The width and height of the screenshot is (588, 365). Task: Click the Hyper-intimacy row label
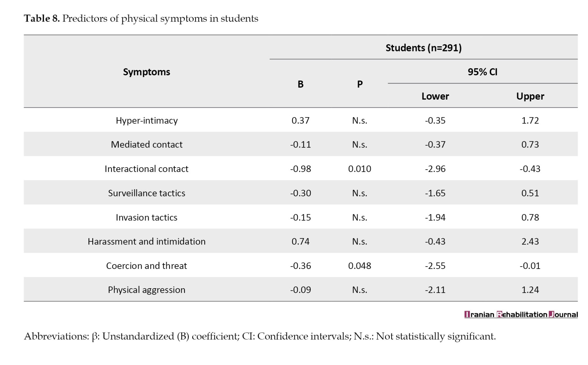[146, 120]
